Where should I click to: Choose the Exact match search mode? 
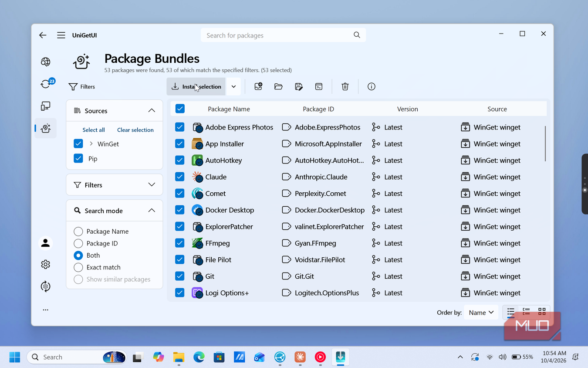(78, 267)
